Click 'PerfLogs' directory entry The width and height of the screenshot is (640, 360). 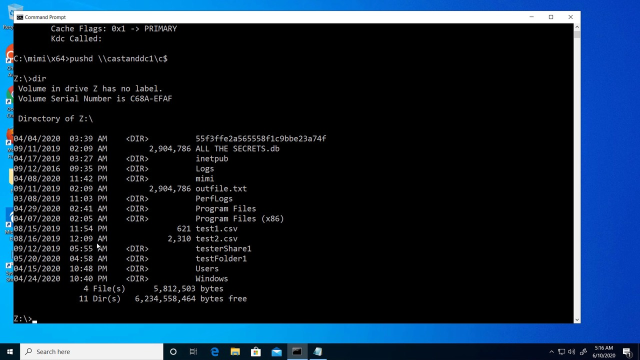[x=214, y=199]
